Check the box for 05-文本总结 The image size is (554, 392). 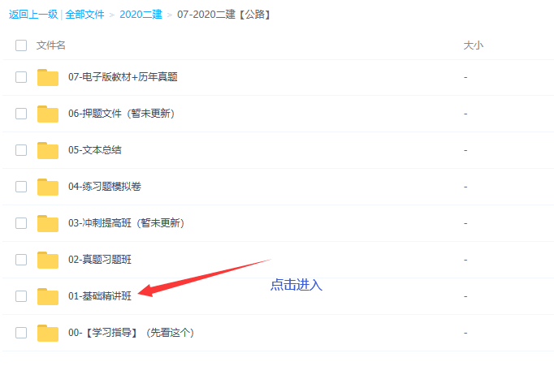click(x=21, y=150)
